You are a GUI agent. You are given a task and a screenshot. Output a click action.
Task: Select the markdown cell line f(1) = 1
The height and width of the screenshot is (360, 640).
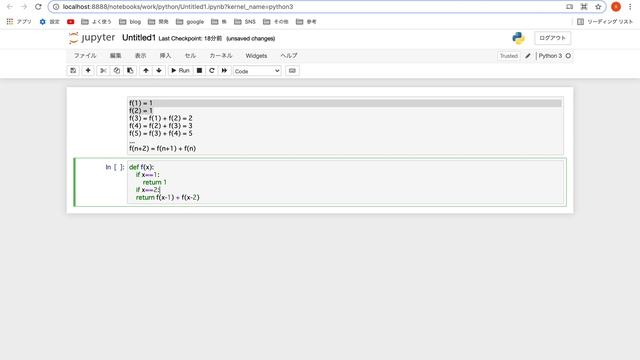[x=141, y=103]
